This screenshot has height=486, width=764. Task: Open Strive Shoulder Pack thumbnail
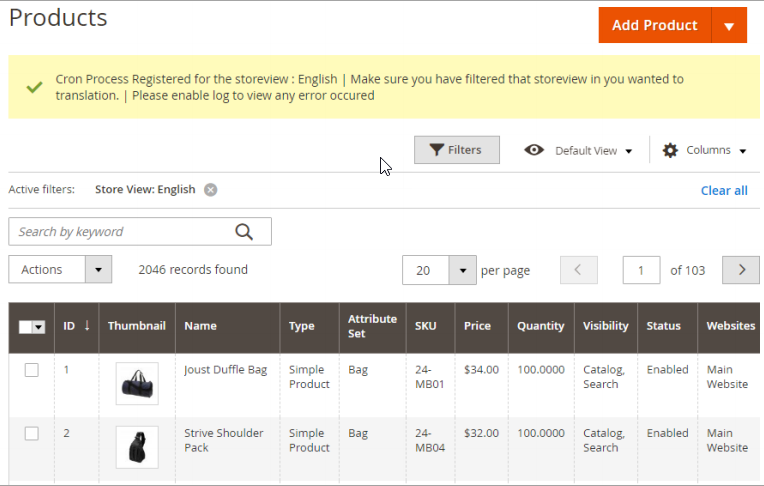[x=137, y=447]
